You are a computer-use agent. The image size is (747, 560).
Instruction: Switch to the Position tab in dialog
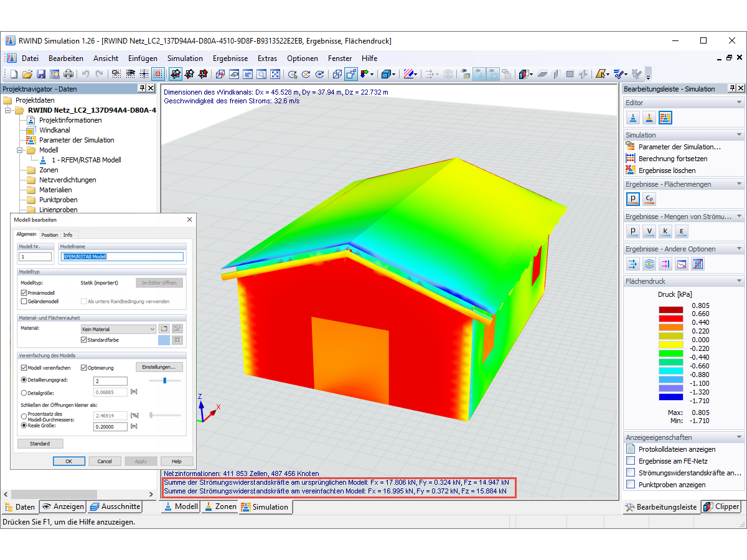[x=50, y=235]
